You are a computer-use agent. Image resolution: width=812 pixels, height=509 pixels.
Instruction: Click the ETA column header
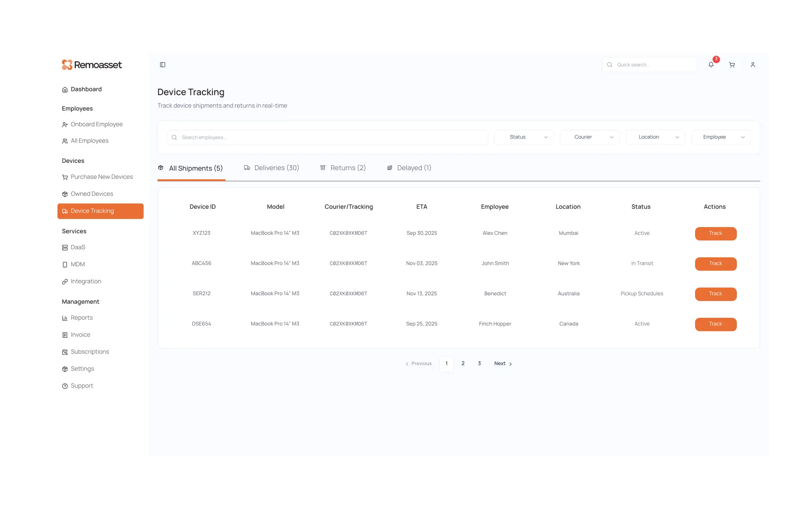coord(422,207)
